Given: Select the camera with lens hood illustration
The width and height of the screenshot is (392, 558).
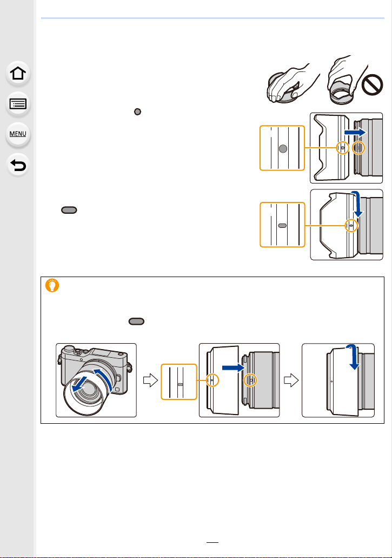Looking at the screenshot, I should [x=96, y=380].
